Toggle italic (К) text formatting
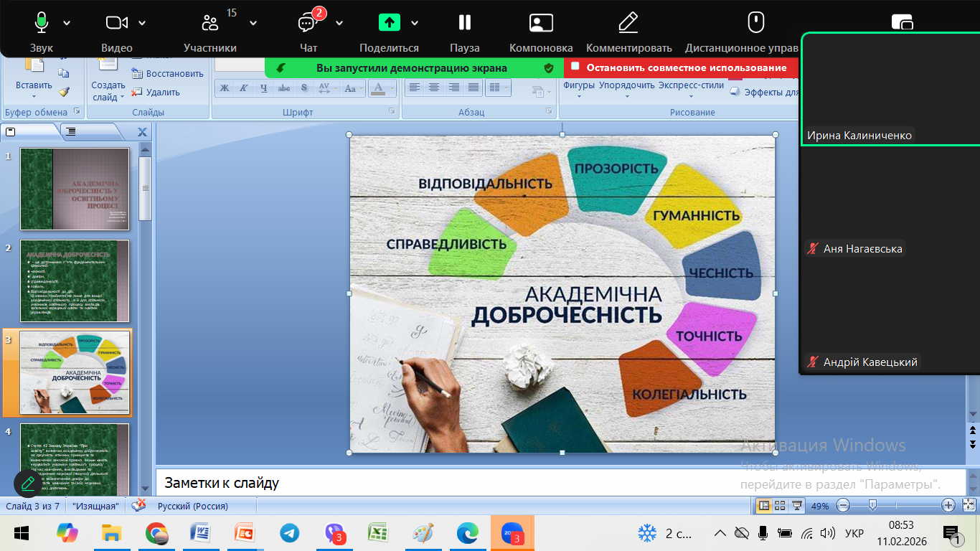Screen dimensions: 980x551 (244, 88)
